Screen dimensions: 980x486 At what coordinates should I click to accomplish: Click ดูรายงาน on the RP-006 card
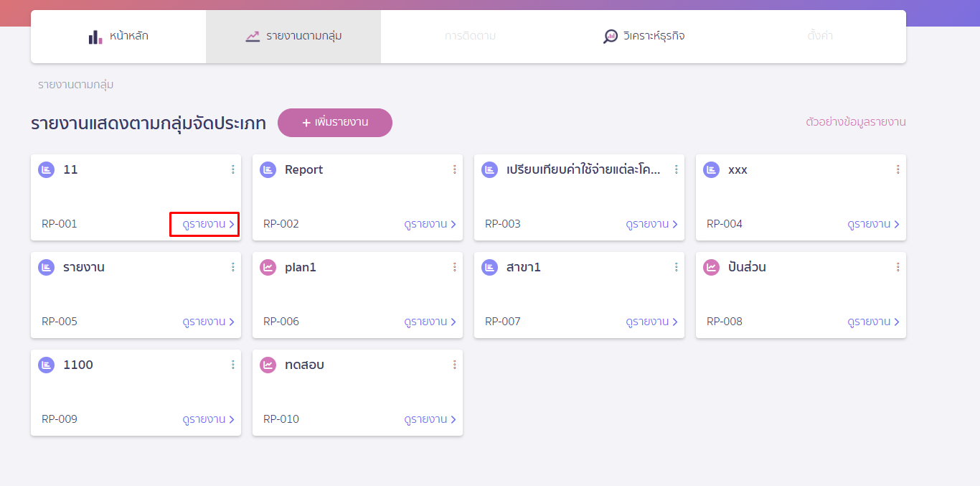429,322
